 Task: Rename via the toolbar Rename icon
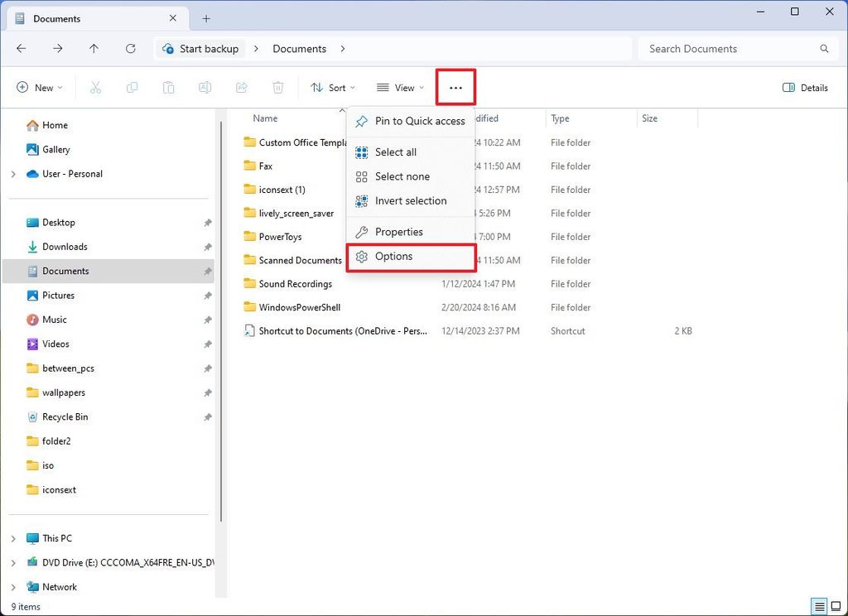click(205, 87)
